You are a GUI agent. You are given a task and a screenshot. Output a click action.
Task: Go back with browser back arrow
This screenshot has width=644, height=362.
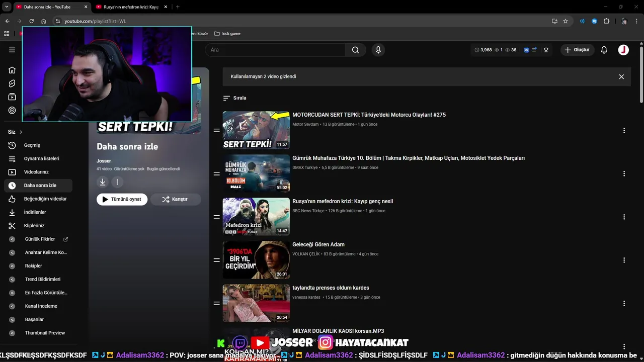tap(7, 21)
